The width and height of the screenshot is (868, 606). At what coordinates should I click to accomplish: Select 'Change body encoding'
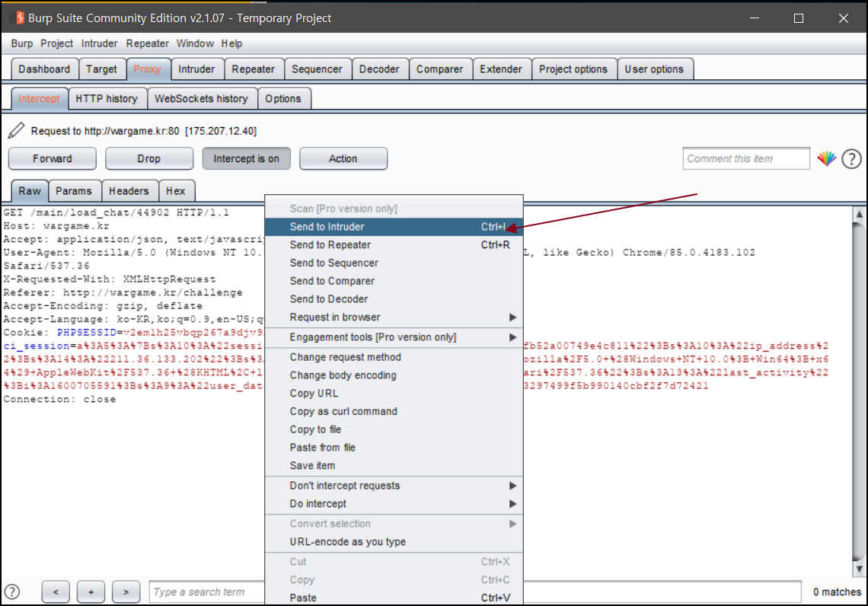click(x=394, y=375)
